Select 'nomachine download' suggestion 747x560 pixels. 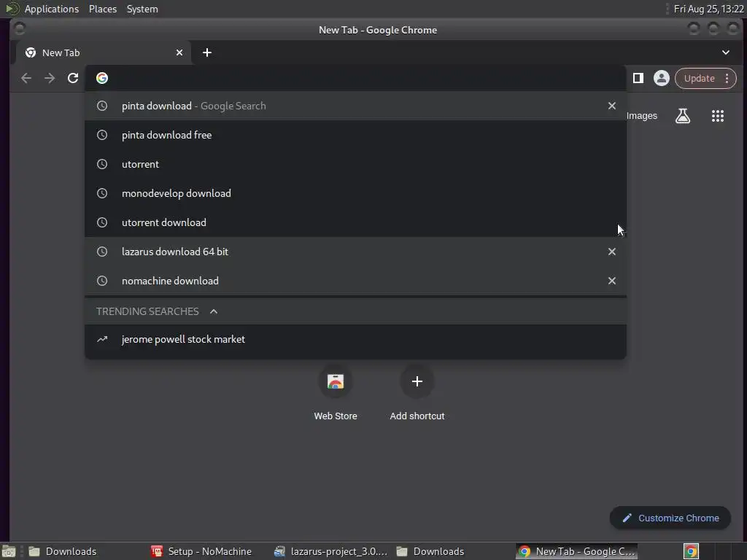355,281
